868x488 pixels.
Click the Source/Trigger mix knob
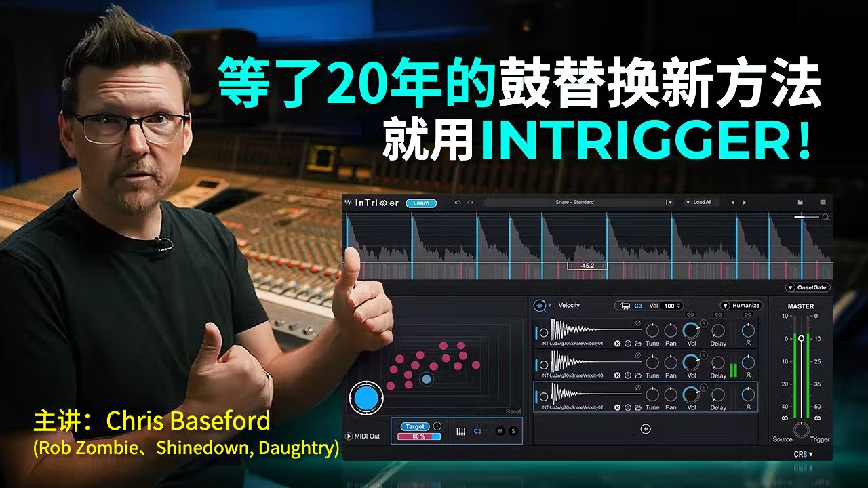tap(801, 430)
